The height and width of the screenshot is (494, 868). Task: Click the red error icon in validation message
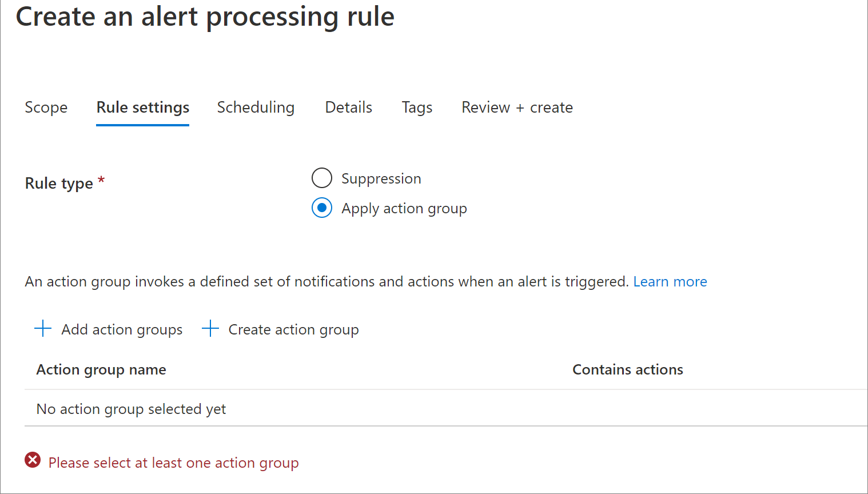click(x=33, y=460)
